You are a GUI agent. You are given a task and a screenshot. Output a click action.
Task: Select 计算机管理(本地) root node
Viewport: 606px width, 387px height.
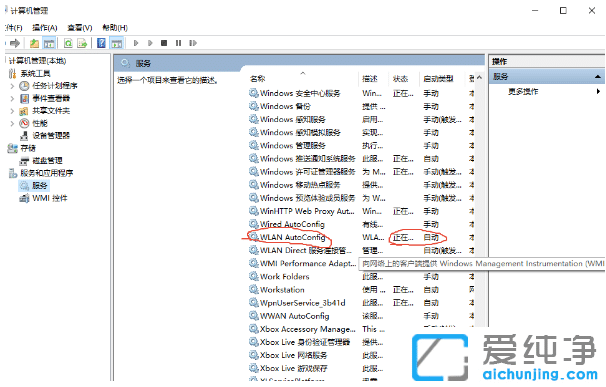37,61
